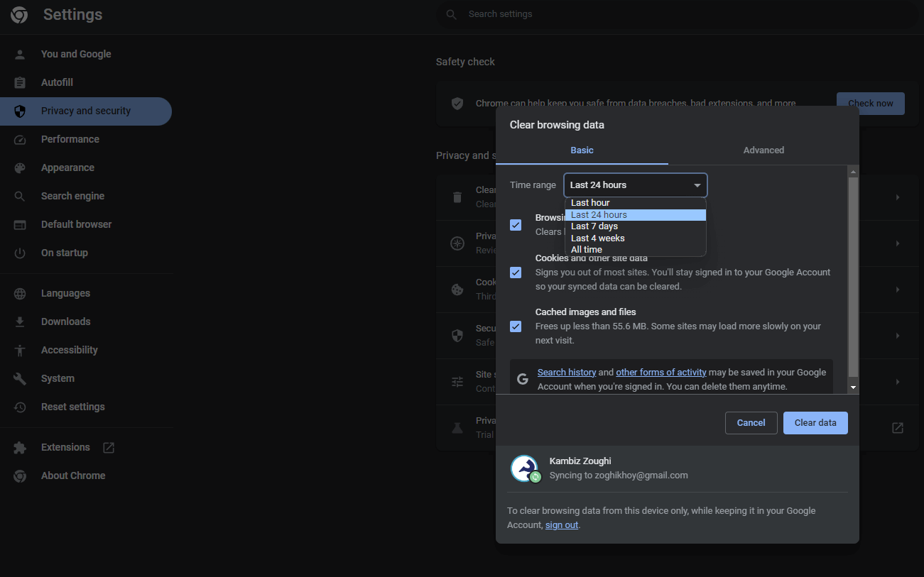Click the site settings sliders icon
Image resolution: width=924 pixels, height=577 pixels.
[458, 382]
